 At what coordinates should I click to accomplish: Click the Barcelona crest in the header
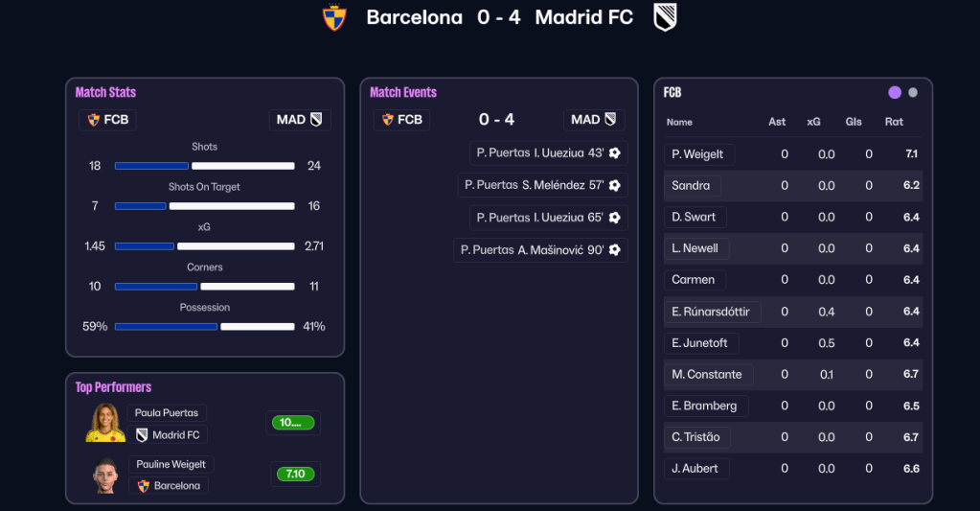(334, 17)
